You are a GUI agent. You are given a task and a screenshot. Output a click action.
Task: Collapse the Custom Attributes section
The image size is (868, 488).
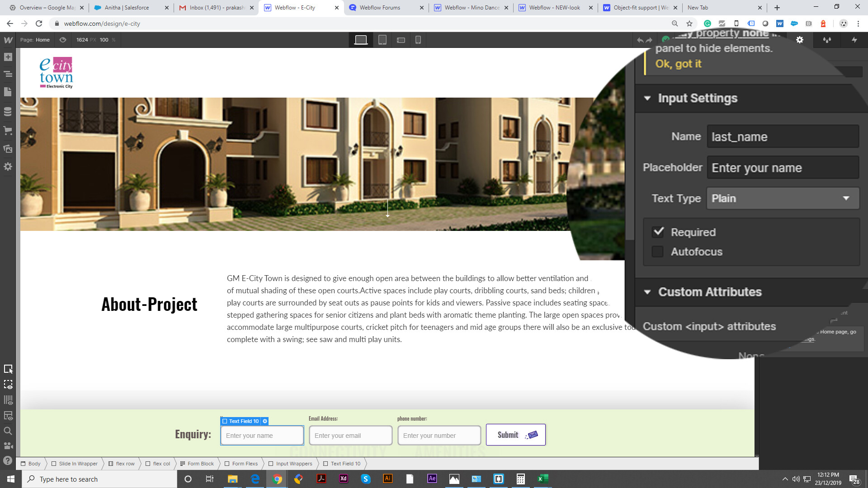tap(647, 292)
